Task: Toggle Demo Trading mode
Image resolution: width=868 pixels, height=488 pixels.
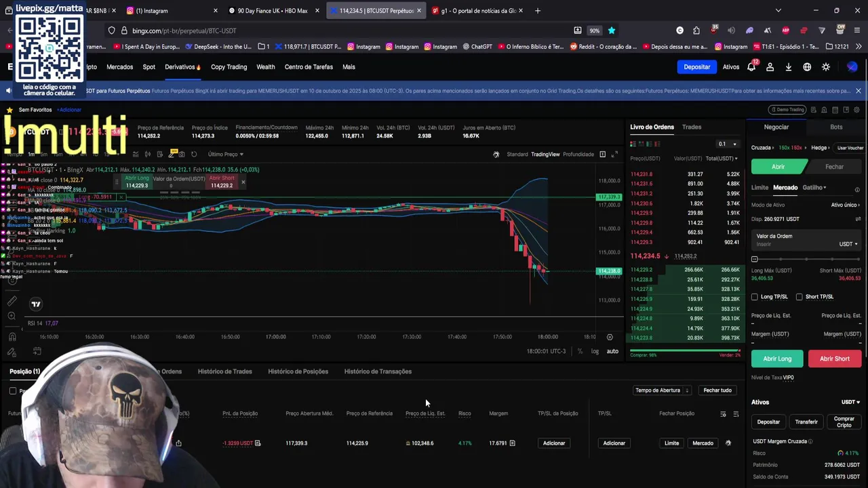Action: pos(787,110)
